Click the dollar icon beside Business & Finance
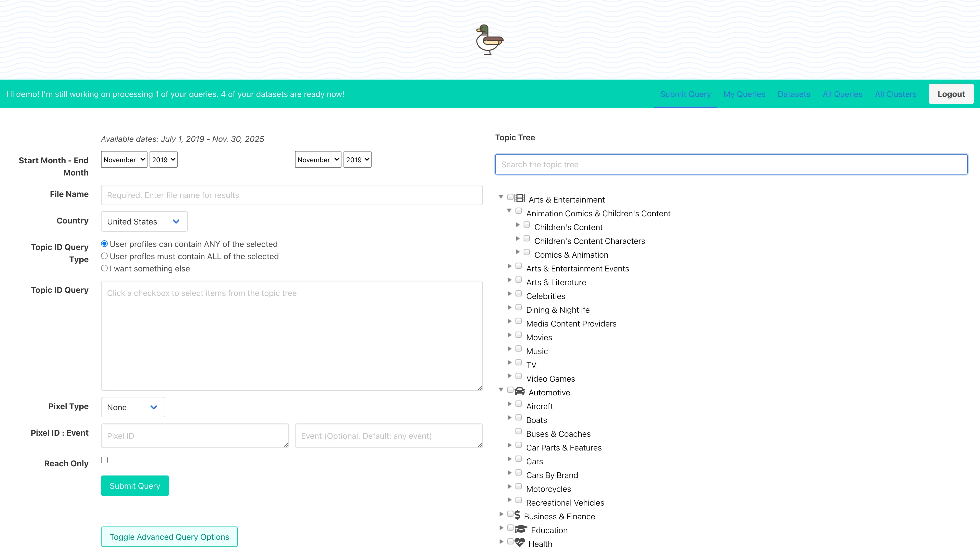980x551 pixels. (517, 515)
